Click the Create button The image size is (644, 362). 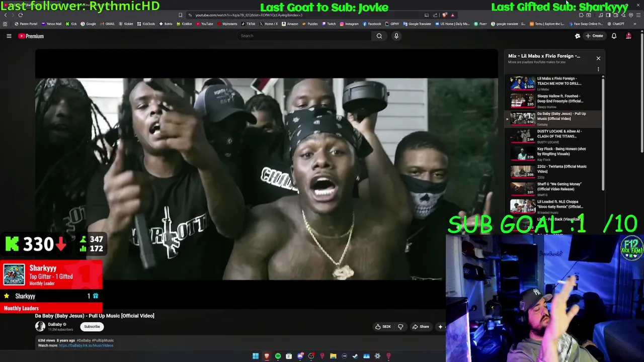pyautogui.click(x=594, y=36)
